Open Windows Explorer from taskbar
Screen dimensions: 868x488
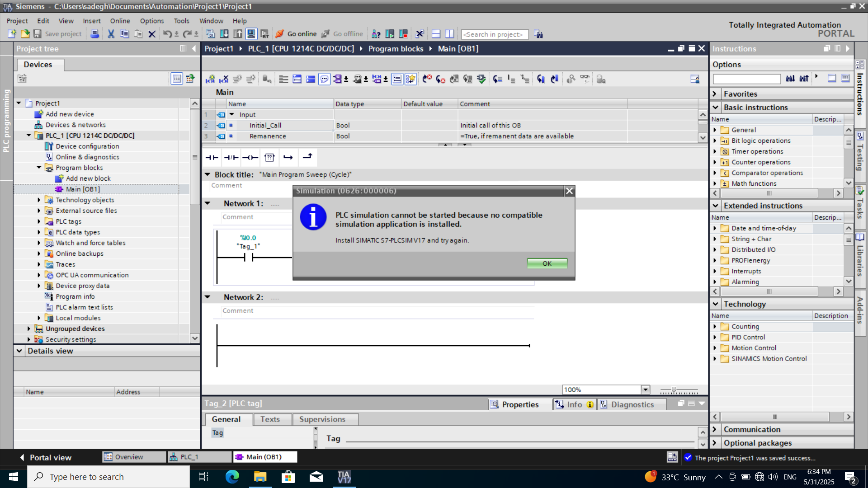[260, 477]
